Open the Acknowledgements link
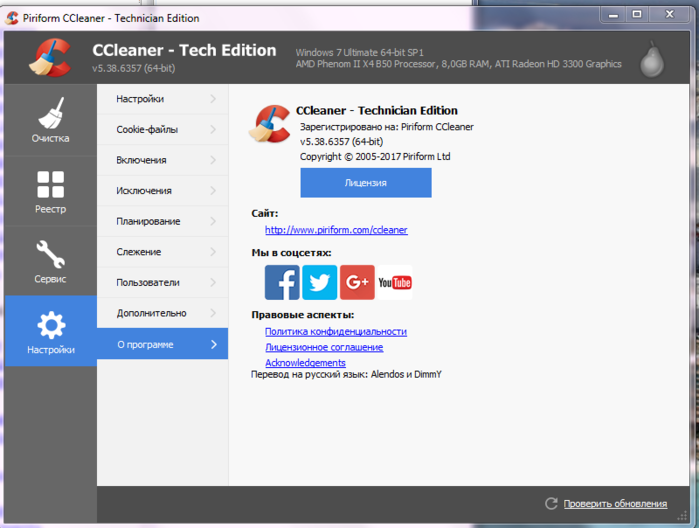Screen dimensions: 699x528 point(305,363)
